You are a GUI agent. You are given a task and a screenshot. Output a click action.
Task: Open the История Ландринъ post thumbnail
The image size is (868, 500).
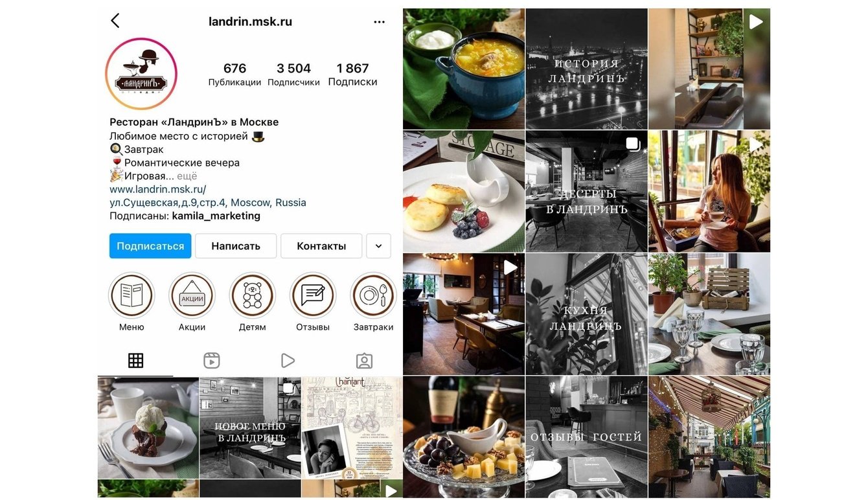(586, 69)
